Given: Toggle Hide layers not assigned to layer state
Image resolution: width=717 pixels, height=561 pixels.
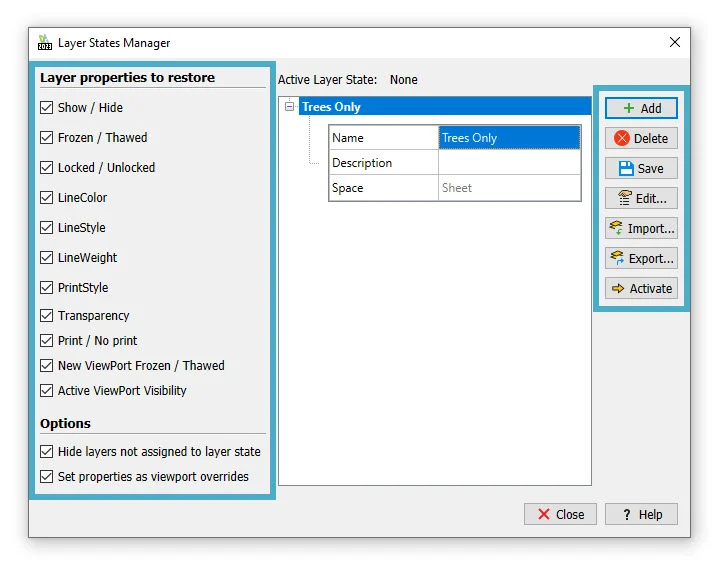Looking at the screenshot, I should tap(47, 452).
